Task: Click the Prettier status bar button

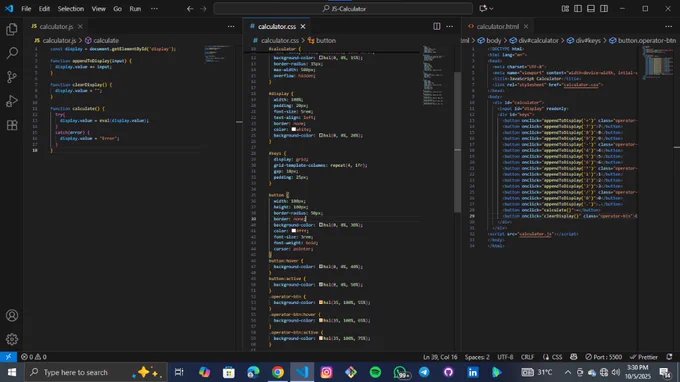Action: pos(644,357)
